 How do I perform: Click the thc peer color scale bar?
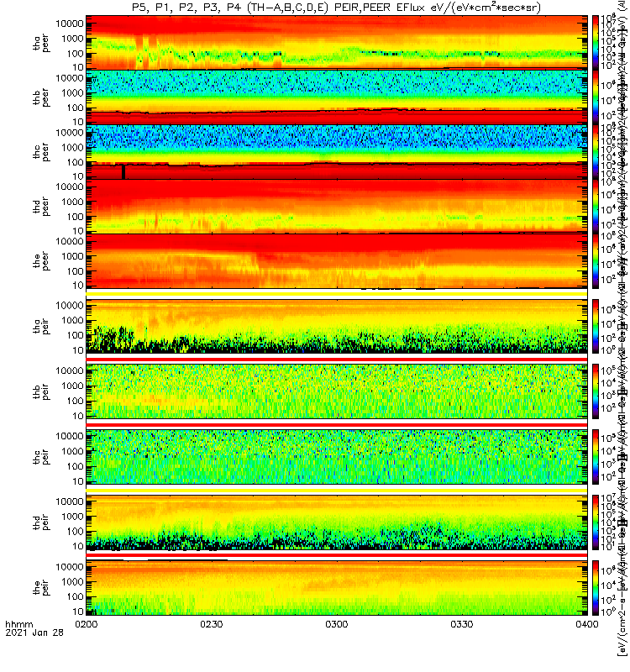(x=596, y=152)
